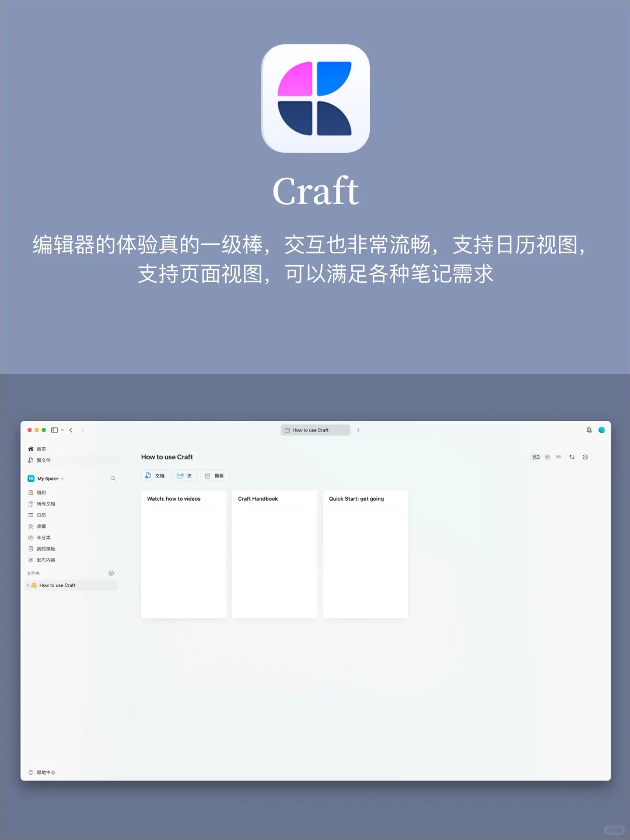Open the sort order icon
The image size is (630, 840).
(x=572, y=457)
